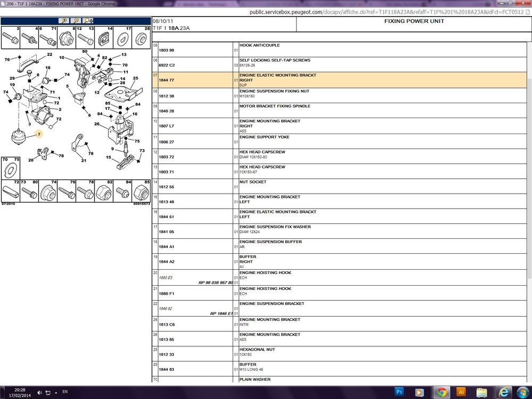Open the capscrew thumbnail numbered 12 and 13

point(85,38)
